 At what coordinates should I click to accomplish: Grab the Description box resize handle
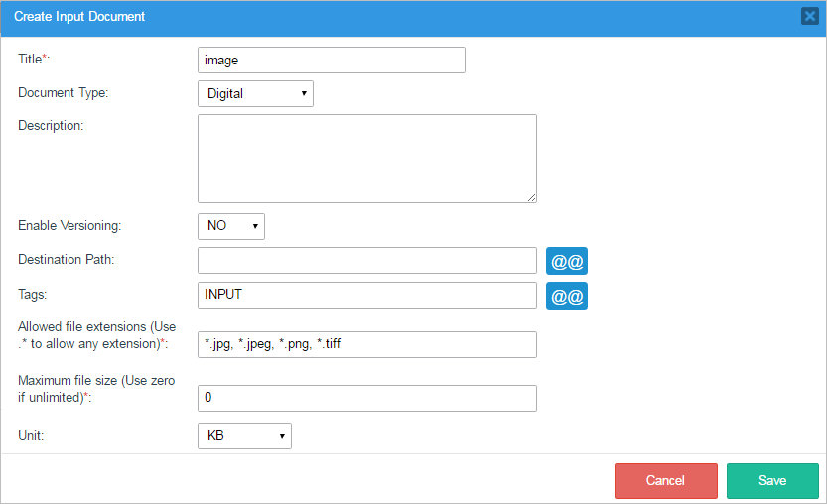click(531, 197)
